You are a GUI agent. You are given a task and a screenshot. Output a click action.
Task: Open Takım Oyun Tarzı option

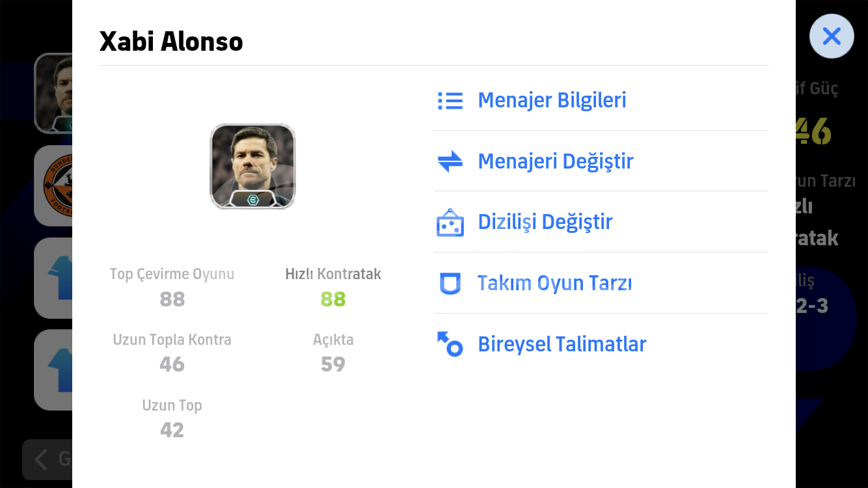click(x=601, y=283)
